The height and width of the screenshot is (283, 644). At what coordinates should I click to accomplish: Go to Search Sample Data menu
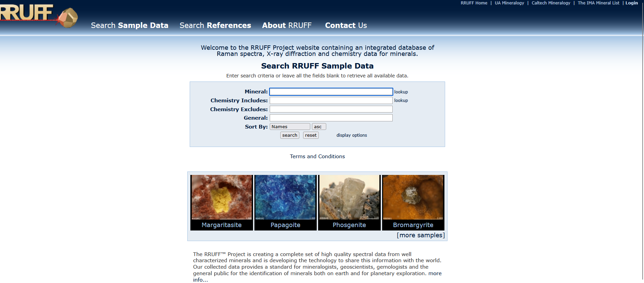129,25
